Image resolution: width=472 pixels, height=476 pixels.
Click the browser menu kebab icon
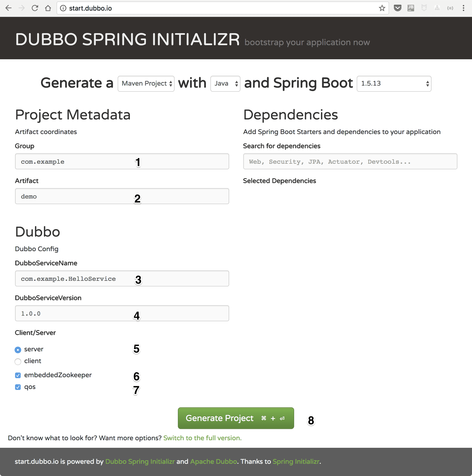click(464, 8)
